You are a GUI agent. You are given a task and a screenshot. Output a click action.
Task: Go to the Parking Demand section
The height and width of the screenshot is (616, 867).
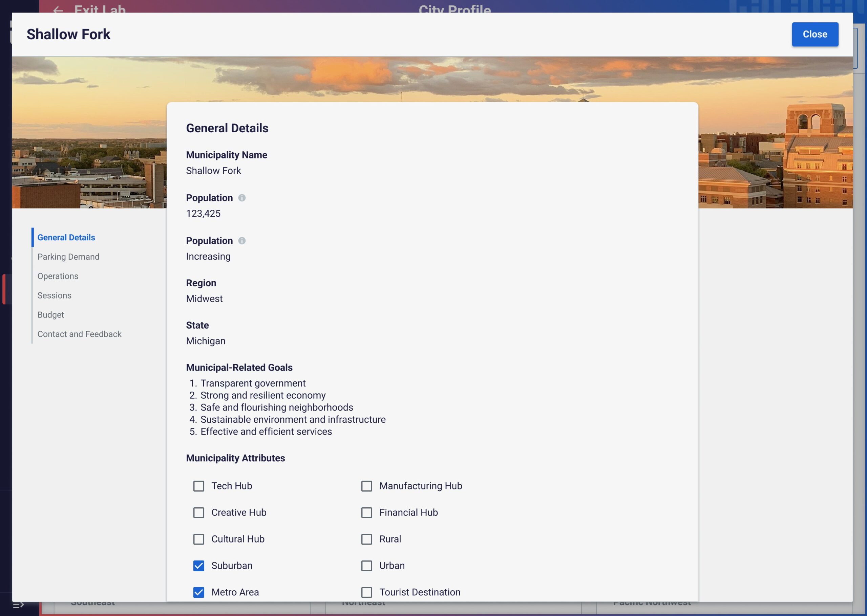68,257
